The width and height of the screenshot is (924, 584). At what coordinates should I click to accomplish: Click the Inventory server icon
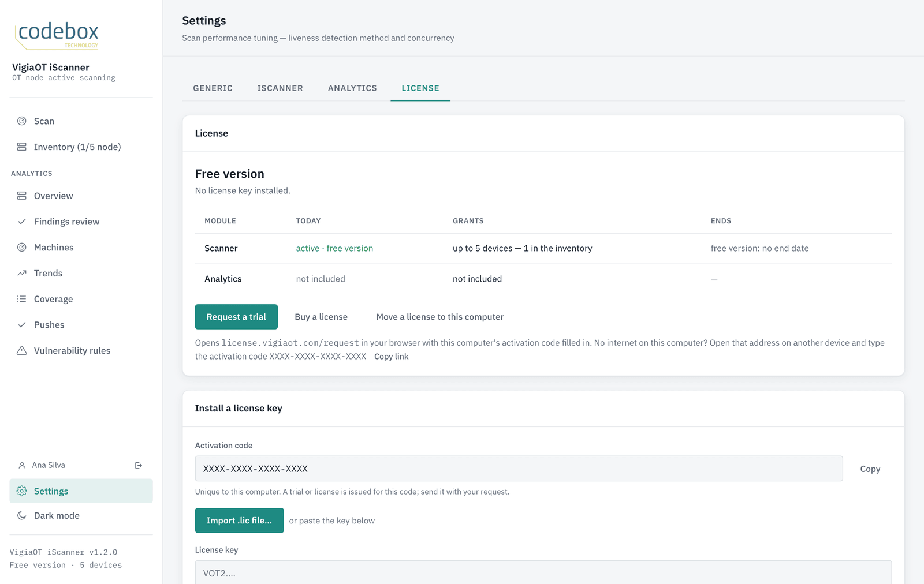coord(22,147)
